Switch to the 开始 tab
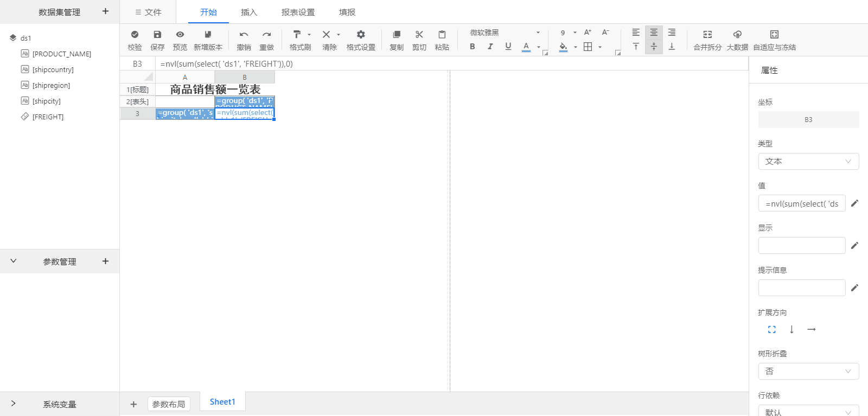Viewport: 868px width, 416px height. [x=208, y=12]
